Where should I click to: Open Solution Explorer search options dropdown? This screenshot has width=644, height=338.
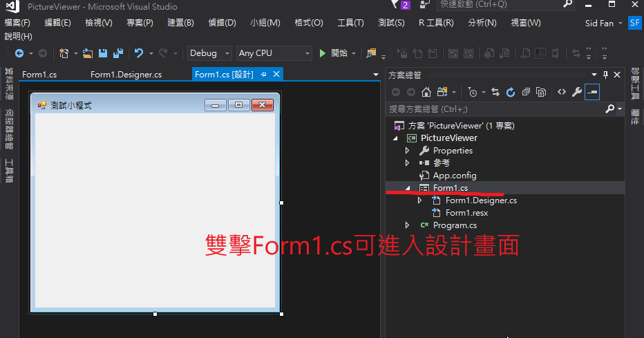(x=620, y=109)
